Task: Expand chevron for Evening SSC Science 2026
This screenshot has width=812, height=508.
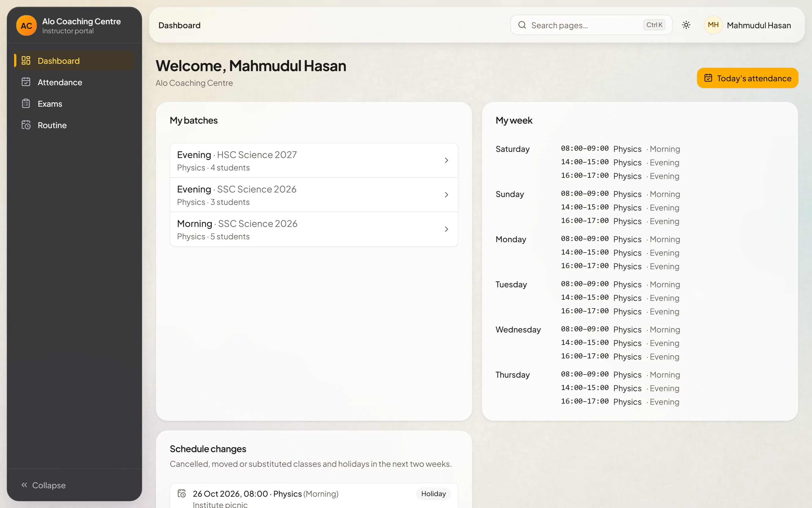Action: (x=446, y=195)
